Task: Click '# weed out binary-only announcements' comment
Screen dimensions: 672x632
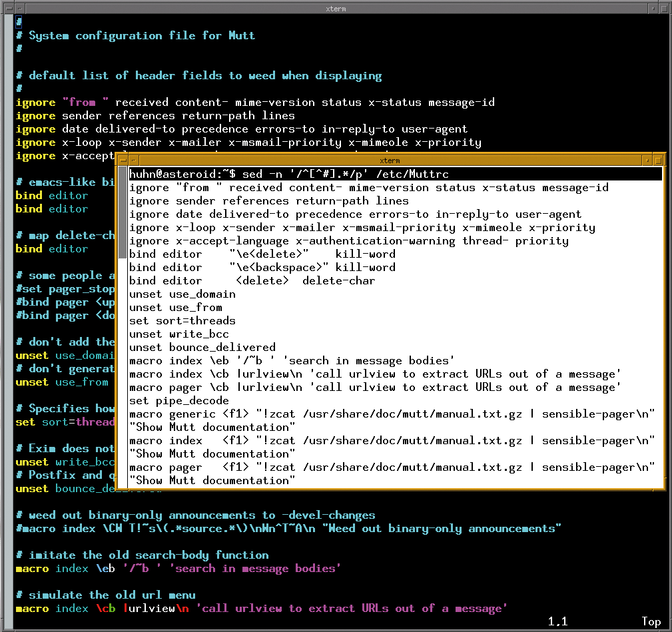Action: point(195,515)
